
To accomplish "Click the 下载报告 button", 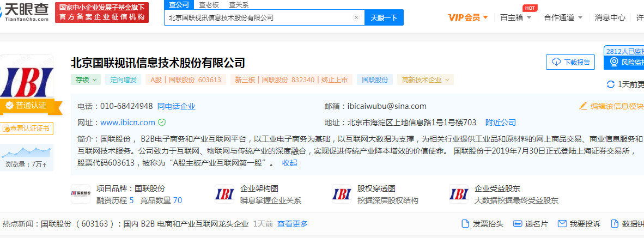I will pos(570,62).
